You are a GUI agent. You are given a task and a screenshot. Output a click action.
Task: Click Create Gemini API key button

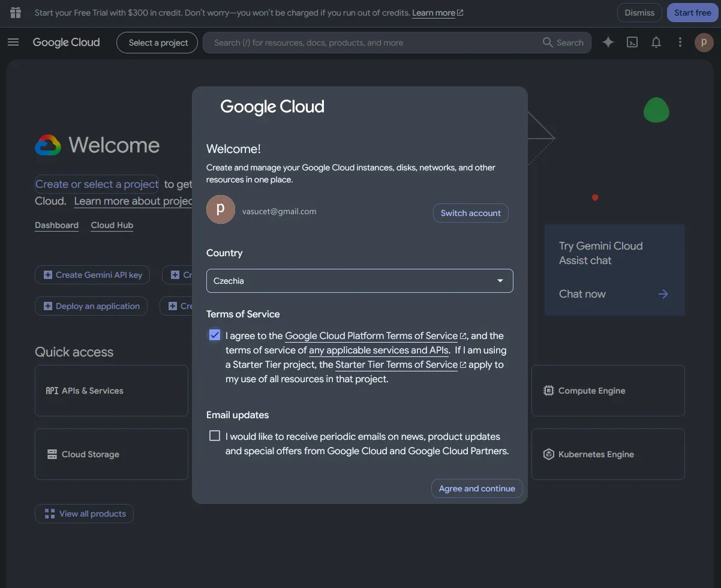(92, 275)
